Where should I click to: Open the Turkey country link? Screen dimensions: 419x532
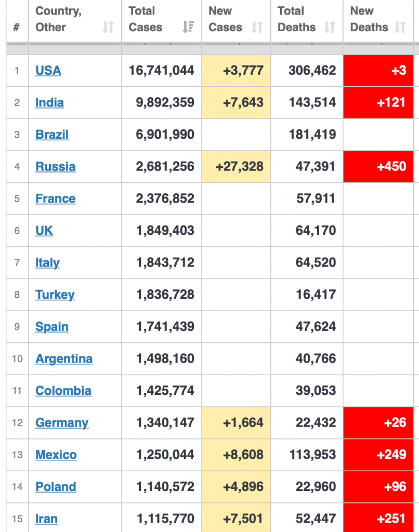(x=55, y=295)
